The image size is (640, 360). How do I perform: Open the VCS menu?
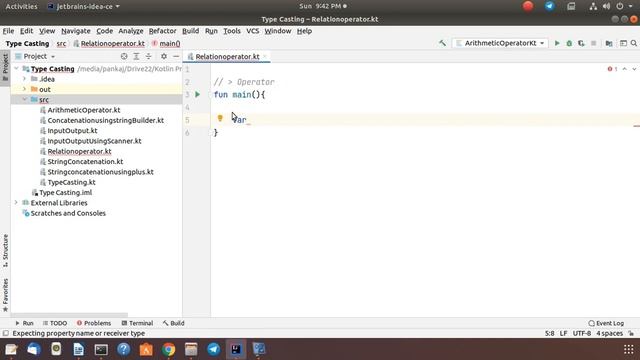252,31
